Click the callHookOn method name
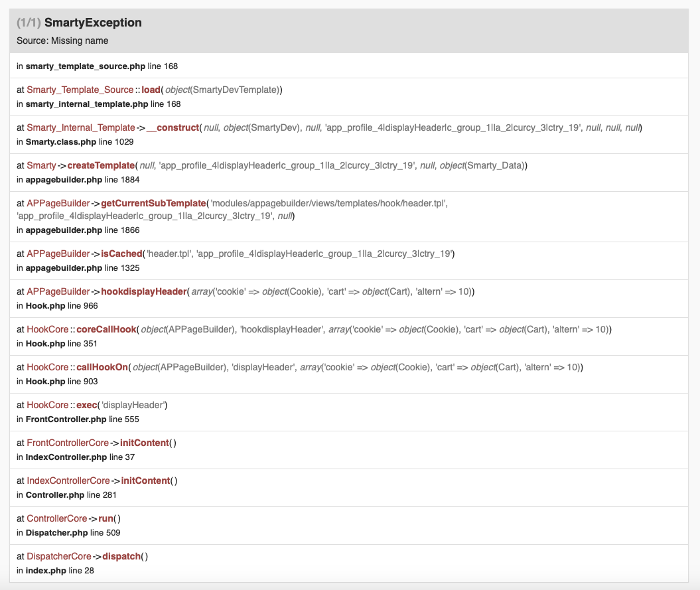700x590 pixels. [x=102, y=367]
